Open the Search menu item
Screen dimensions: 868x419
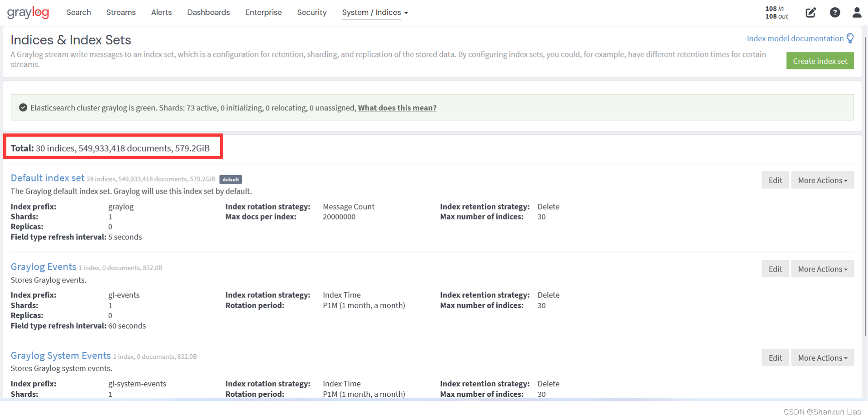click(x=79, y=12)
